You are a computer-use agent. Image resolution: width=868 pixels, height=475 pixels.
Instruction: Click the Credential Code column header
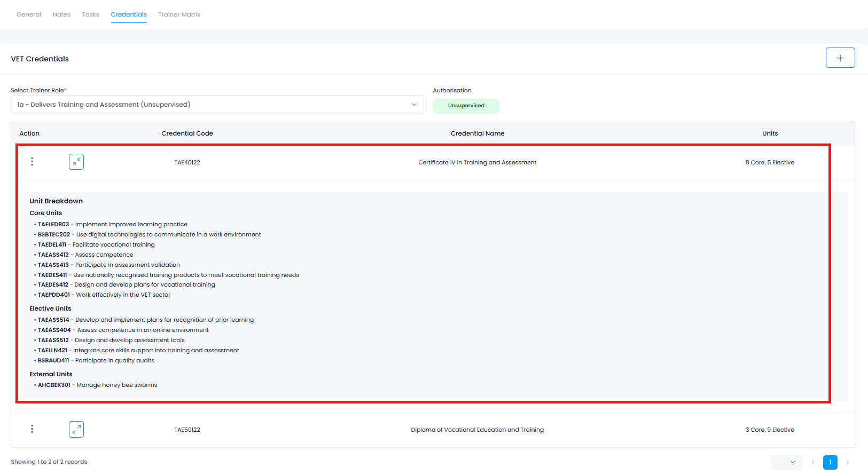[187, 133]
